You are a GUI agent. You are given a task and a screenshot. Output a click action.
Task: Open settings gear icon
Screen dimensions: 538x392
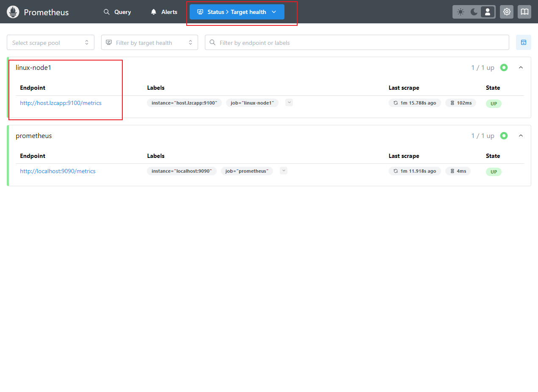coord(507,12)
